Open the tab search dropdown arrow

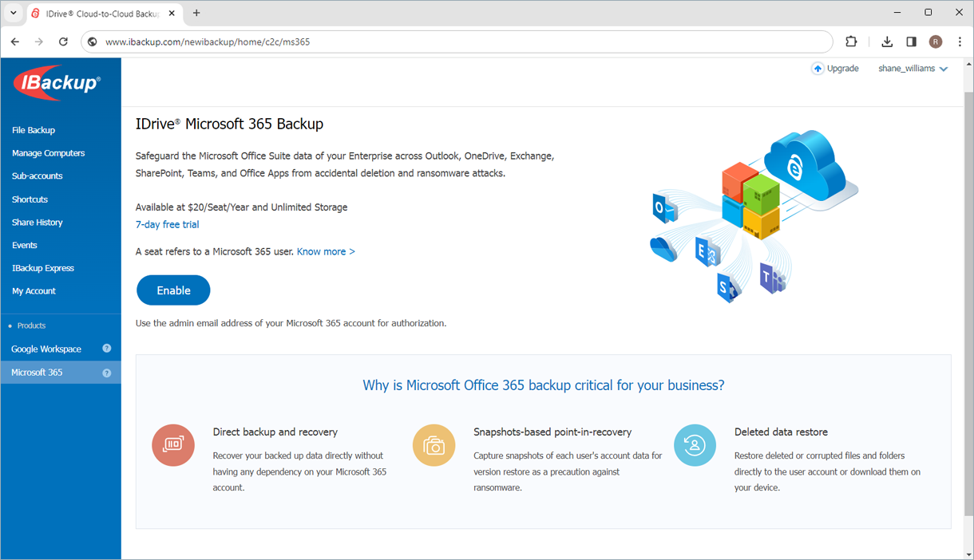[x=13, y=13]
